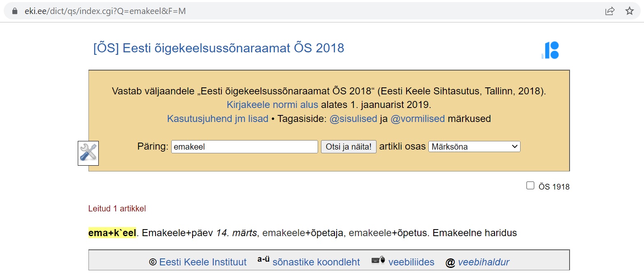Click the share icon in the browser toolbar
The width and height of the screenshot is (644, 279).
[610, 11]
